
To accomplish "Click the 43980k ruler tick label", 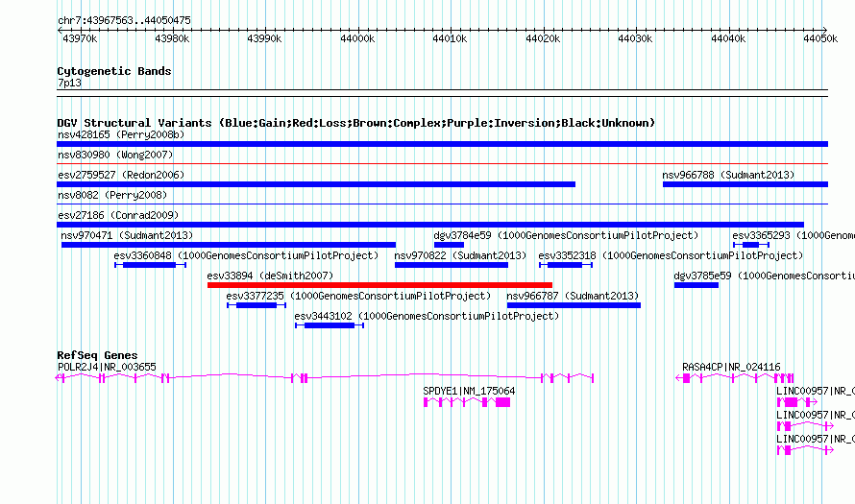I will coord(172,38).
